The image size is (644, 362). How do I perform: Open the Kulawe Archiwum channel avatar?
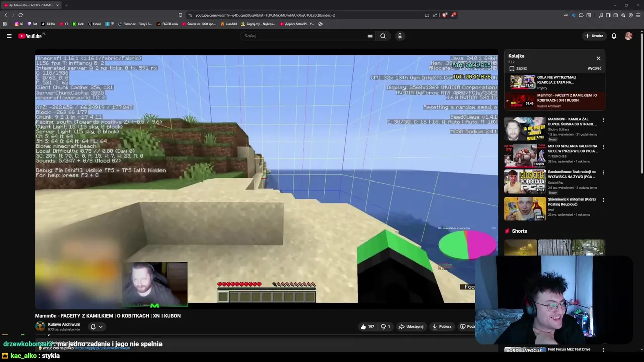pyautogui.click(x=40, y=327)
